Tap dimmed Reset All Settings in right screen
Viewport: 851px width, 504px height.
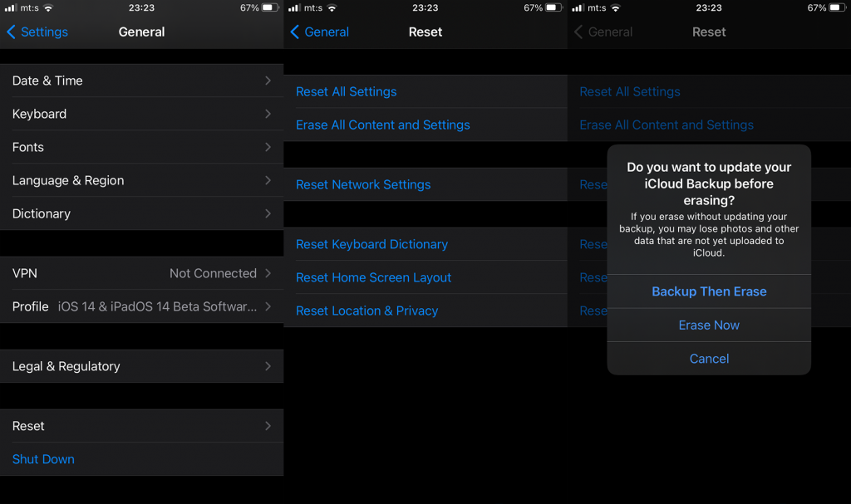[630, 91]
